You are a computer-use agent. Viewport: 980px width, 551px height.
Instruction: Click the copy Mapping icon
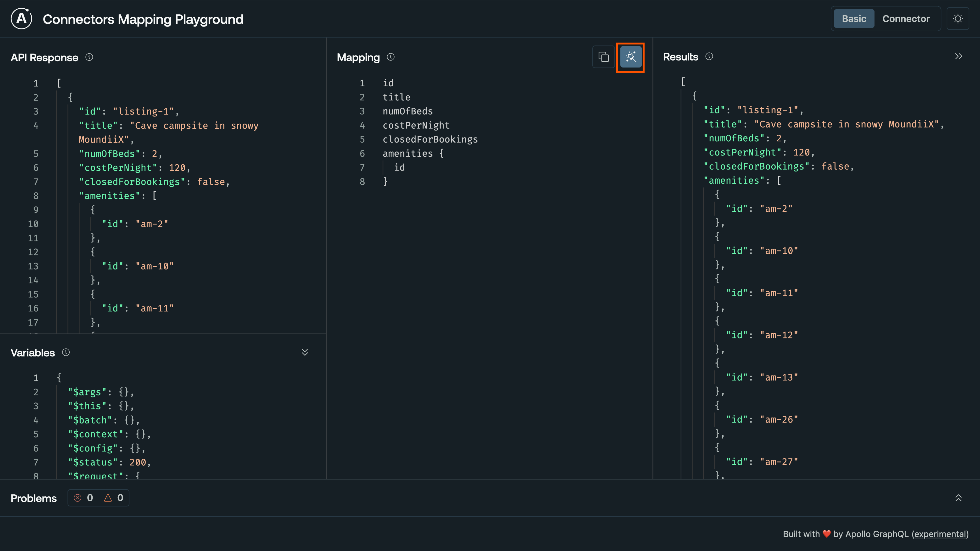(603, 57)
